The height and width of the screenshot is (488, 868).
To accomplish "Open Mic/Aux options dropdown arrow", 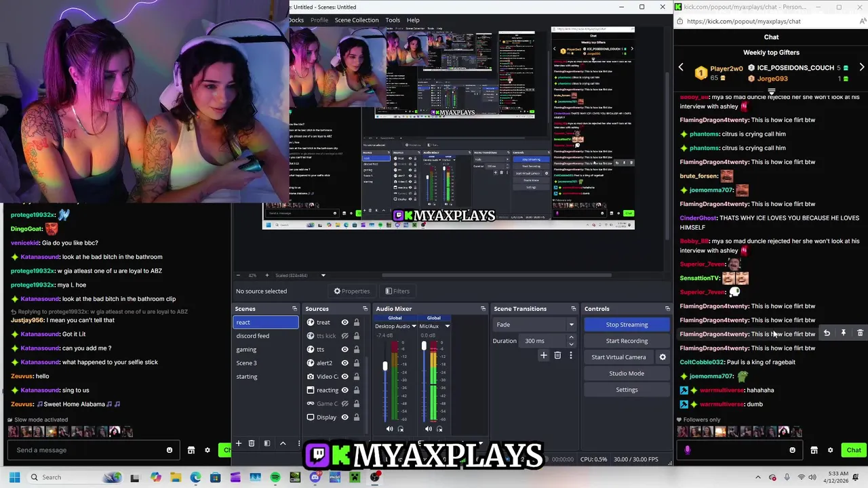I will (x=447, y=326).
